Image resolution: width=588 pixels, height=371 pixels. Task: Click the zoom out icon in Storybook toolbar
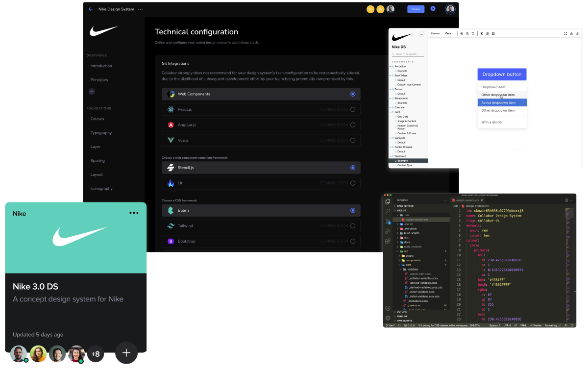(467, 34)
